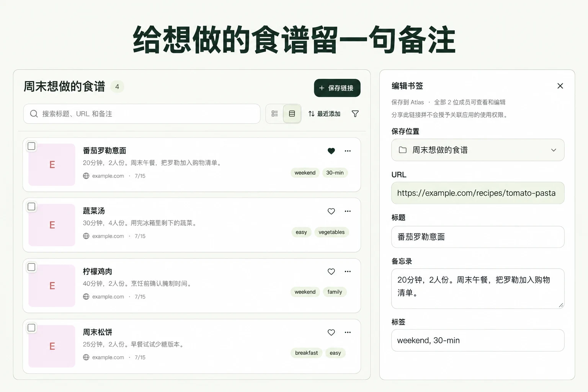Click the 备忘录 text area

coord(478,289)
